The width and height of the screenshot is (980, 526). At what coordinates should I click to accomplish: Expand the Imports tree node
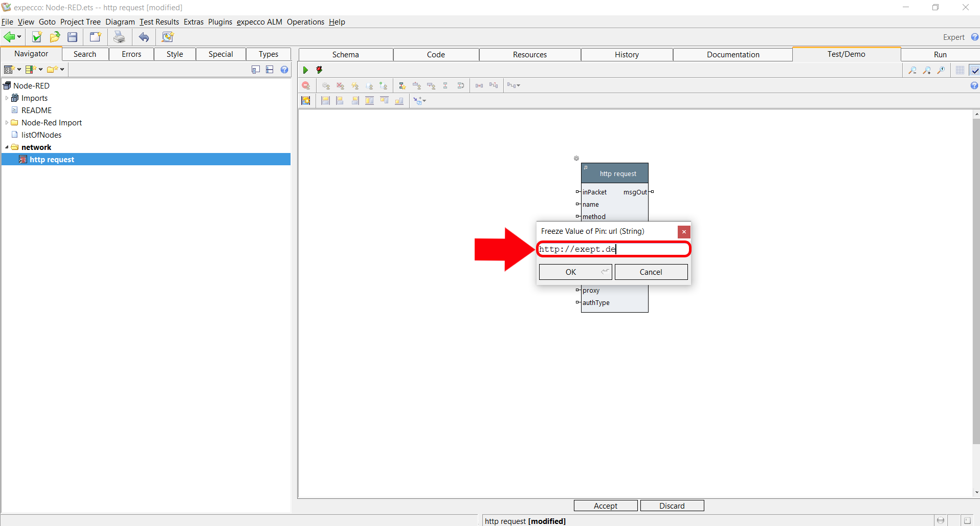(7, 98)
